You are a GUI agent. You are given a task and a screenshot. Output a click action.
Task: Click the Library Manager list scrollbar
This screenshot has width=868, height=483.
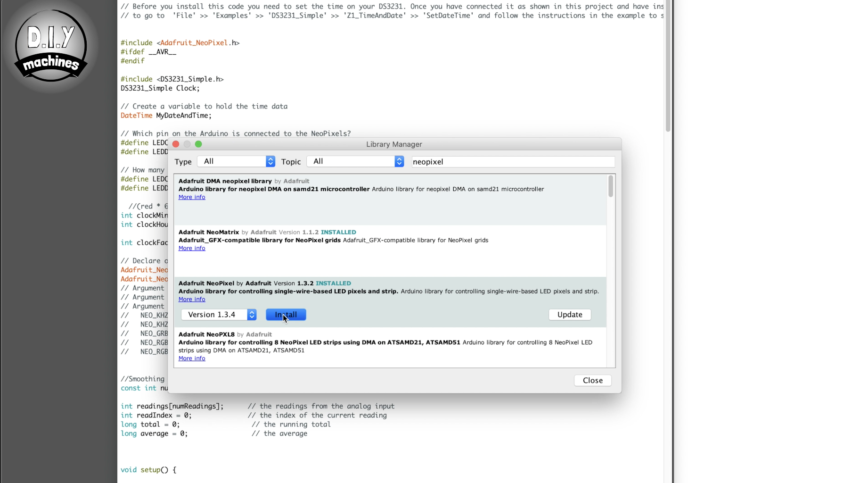click(x=611, y=186)
